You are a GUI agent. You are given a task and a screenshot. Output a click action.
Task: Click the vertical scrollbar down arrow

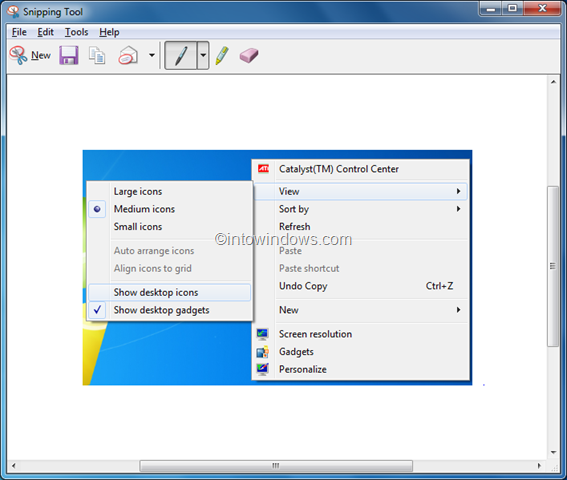[x=553, y=453]
